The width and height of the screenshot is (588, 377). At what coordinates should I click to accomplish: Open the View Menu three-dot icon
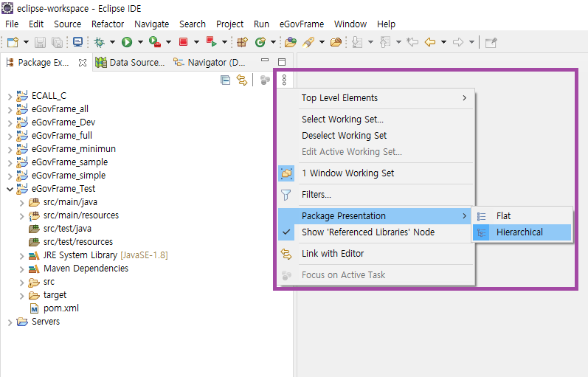284,80
